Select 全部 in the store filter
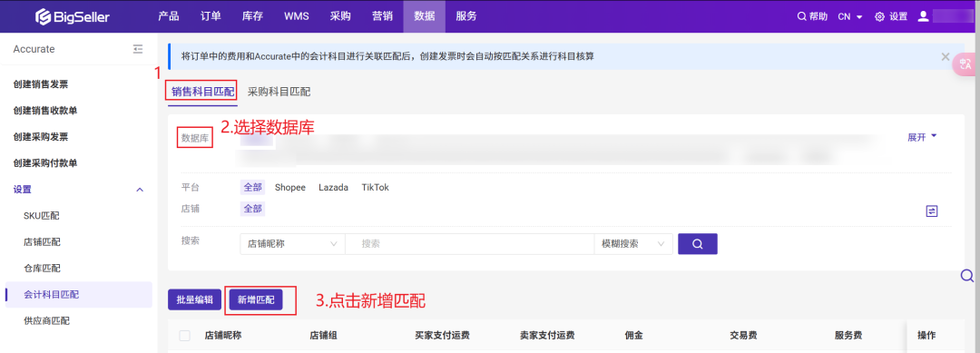This screenshot has height=353, width=980. (x=252, y=209)
